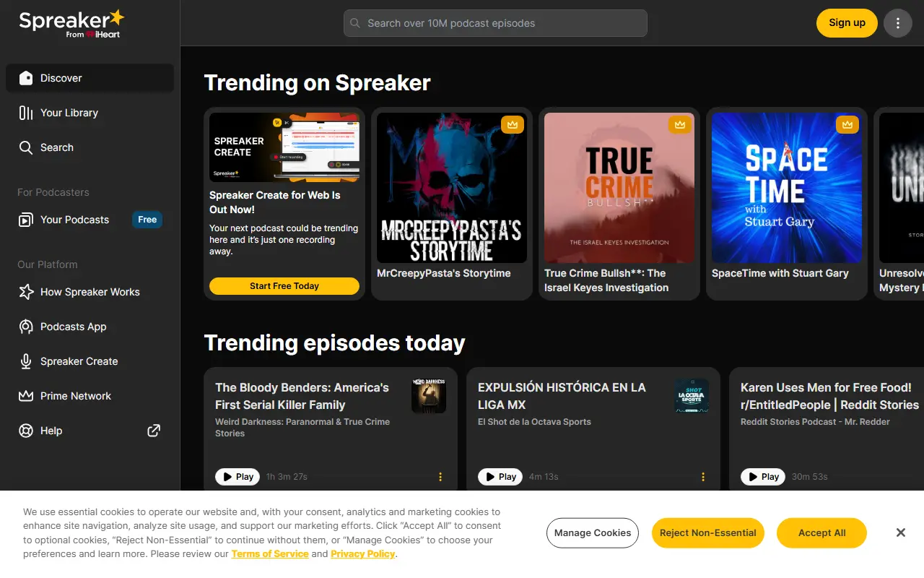
Task: Click "Weird Darkness: Paranormal & True Crime Stories"
Action: 302,428
